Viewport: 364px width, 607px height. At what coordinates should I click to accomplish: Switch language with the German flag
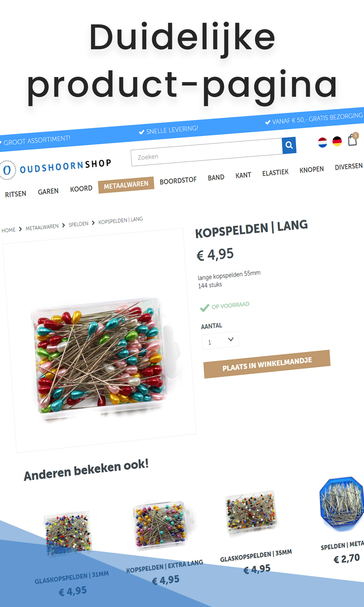coord(337,141)
